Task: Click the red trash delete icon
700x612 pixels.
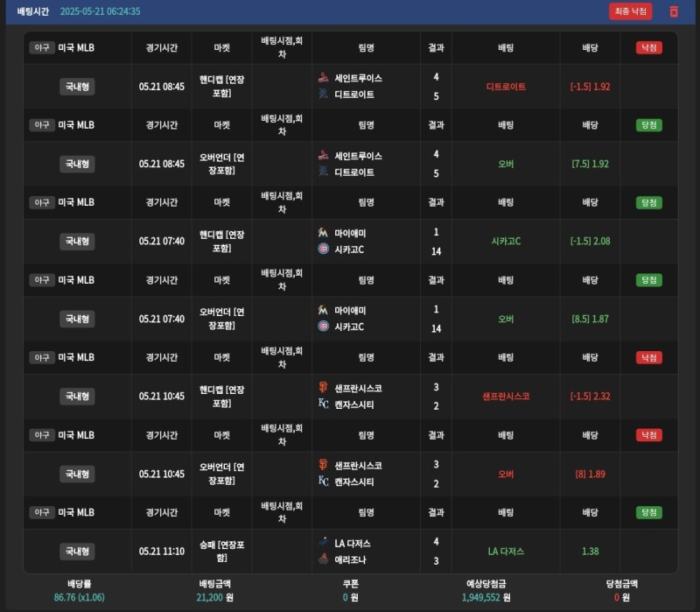Action: [x=674, y=11]
